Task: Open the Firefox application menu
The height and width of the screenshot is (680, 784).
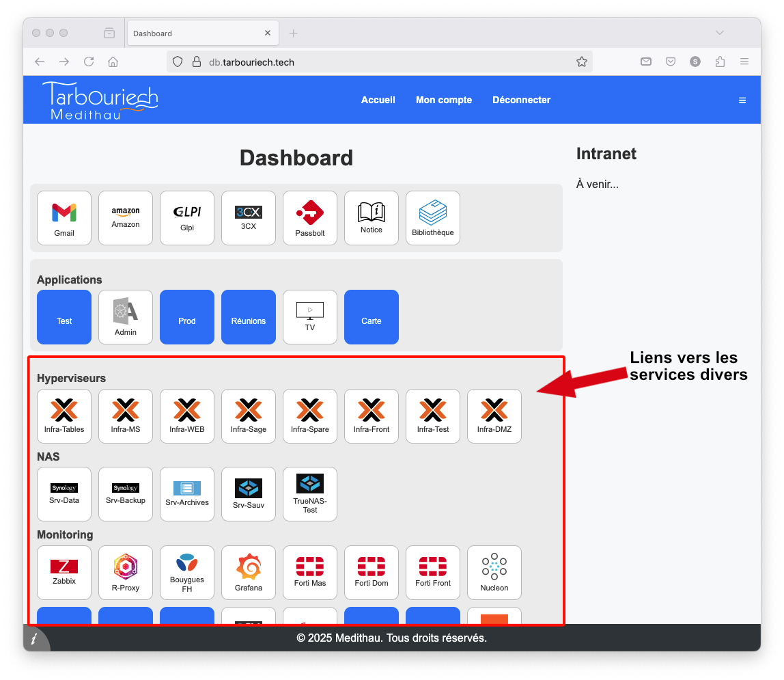Action: pos(744,62)
